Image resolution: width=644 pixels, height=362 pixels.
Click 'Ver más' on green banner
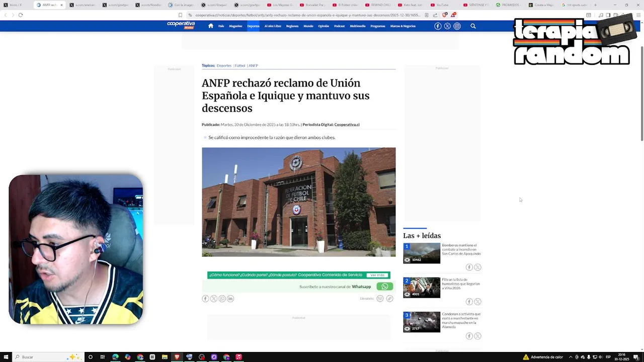pyautogui.click(x=377, y=275)
